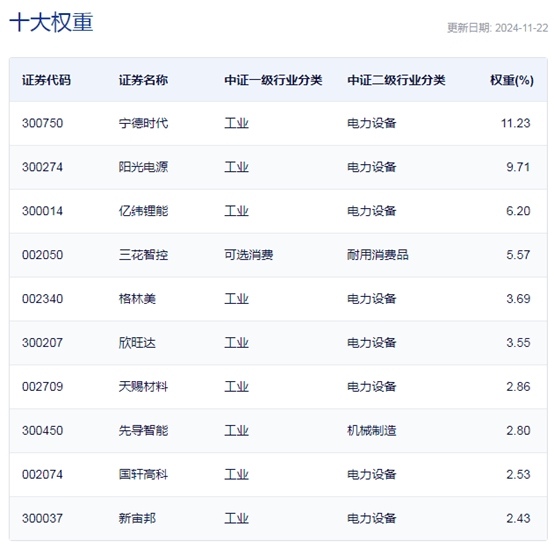Select the 证券代码 column header

[x=46, y=80]
